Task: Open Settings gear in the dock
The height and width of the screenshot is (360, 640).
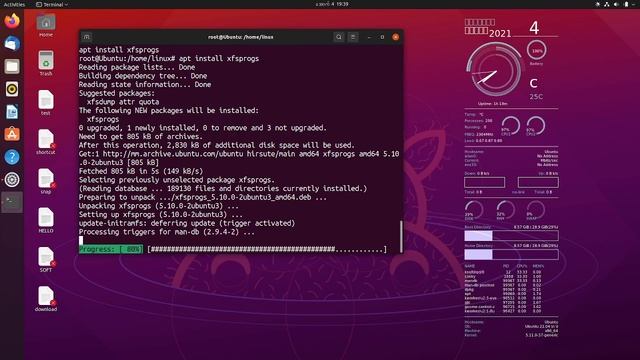Action: (x=12, y=180)
